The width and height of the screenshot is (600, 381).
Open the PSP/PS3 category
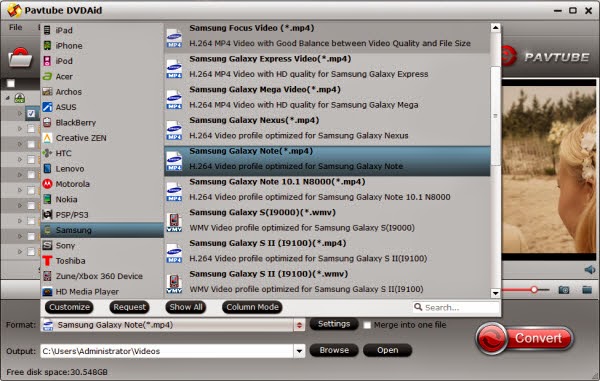coord(102,215)
